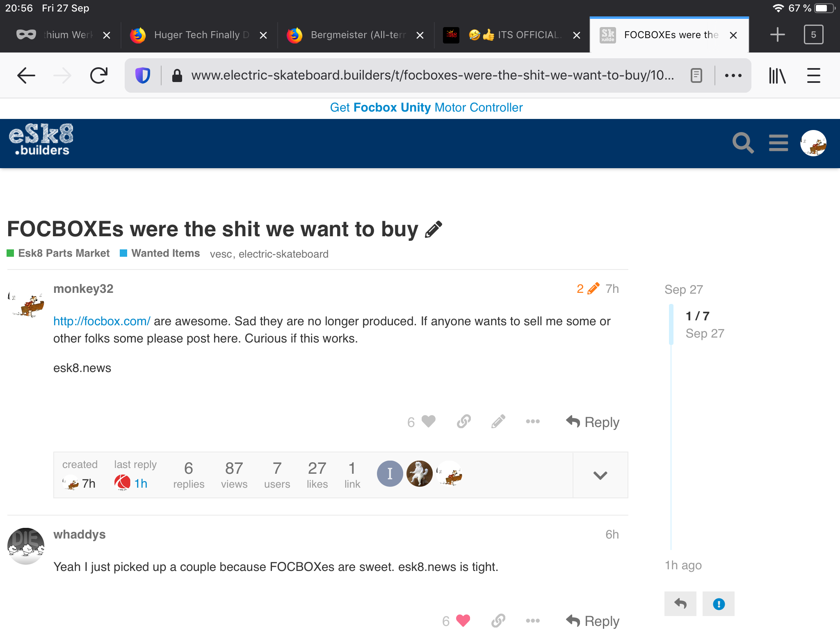Show all tabs via the tab counter
This screenshot has height=630, width=840.
[813, 35]
